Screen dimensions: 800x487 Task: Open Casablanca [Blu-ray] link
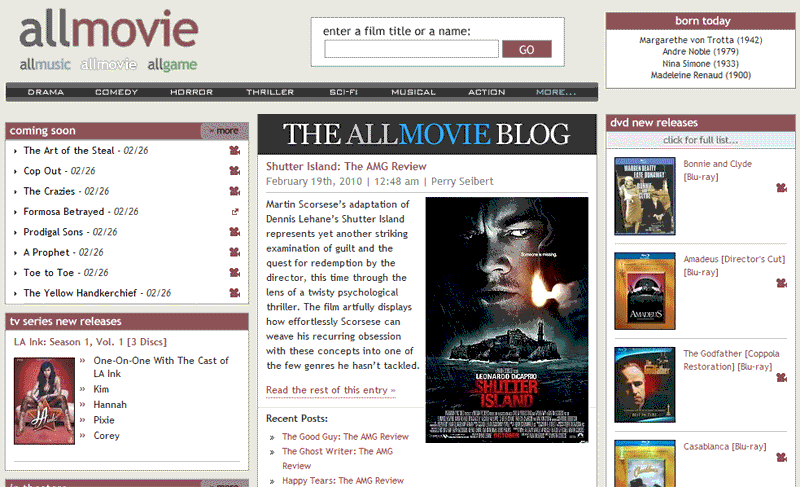[724, 446]
